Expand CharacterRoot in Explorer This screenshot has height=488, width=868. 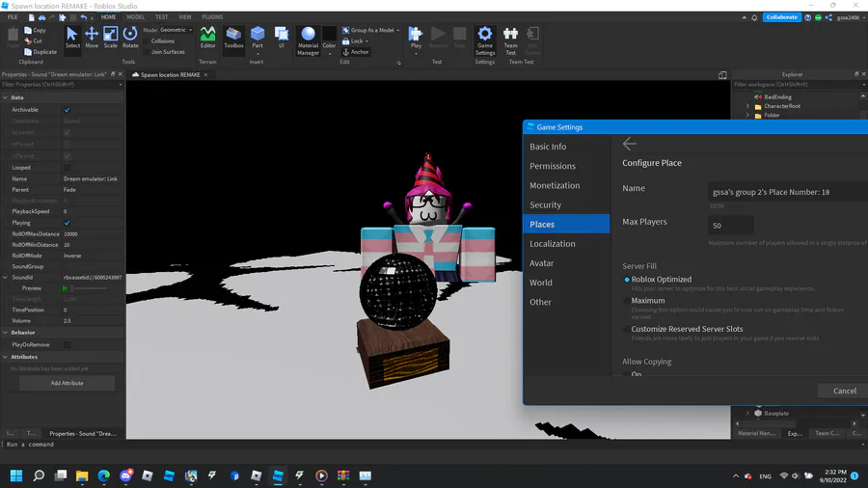(747, 106)
